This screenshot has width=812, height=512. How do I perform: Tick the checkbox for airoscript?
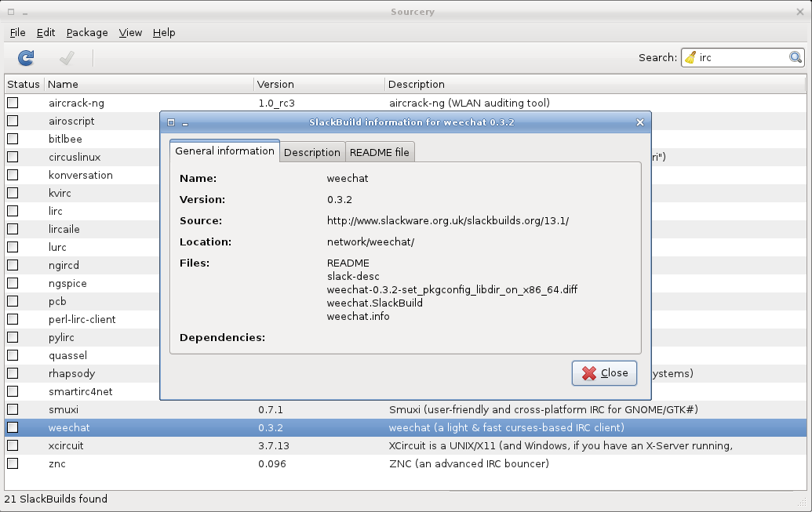point(13,122)
